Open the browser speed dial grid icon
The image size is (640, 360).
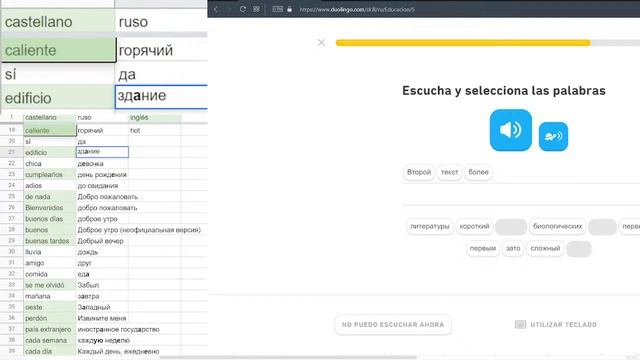click(256, 9)
